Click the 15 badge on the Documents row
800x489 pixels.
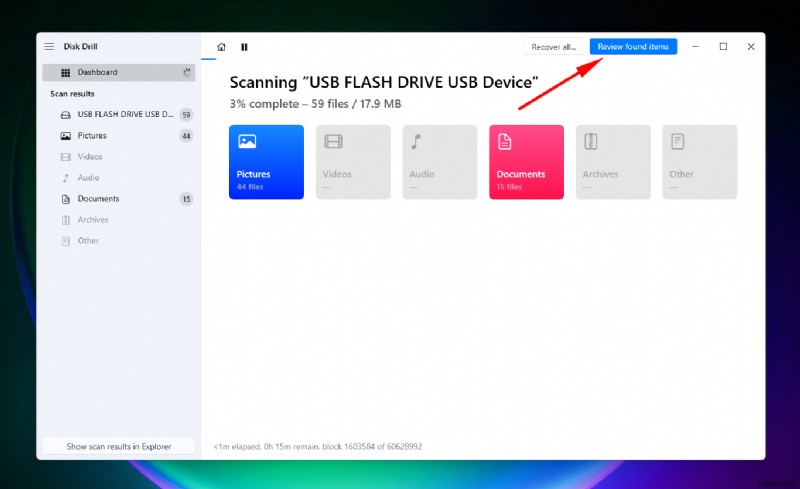click(x=186, y=199)
